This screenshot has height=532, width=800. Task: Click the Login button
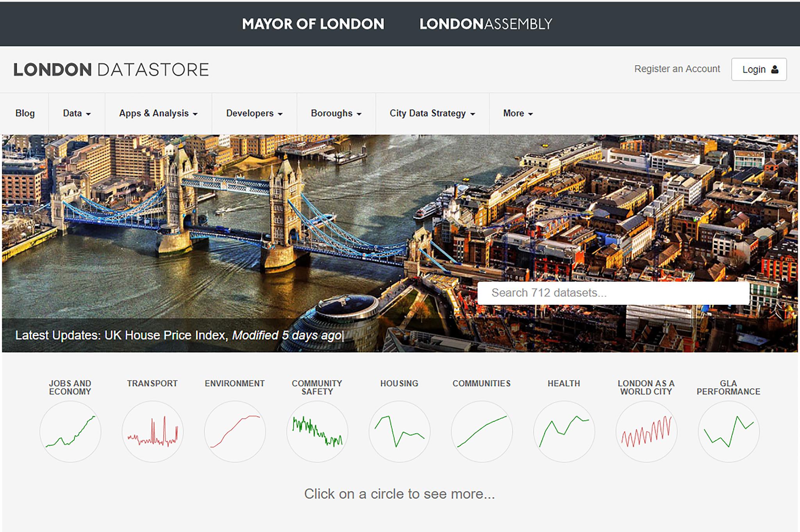pyautogui.click(x=759, y=70)
